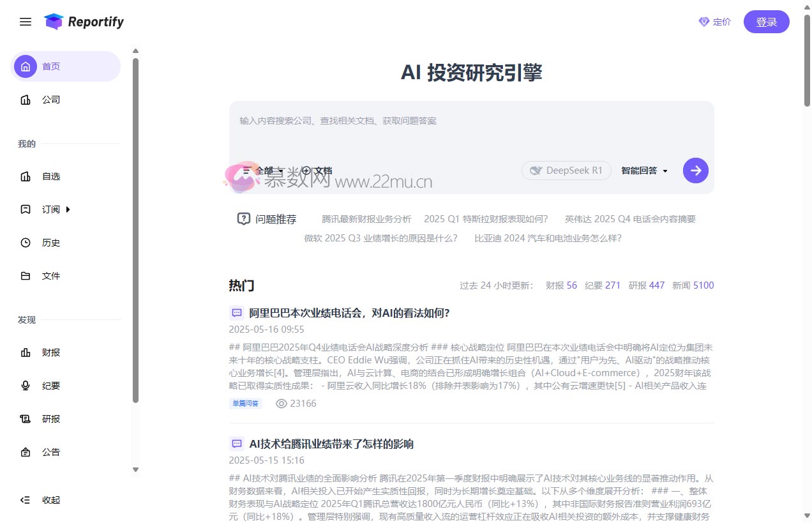Click the 登录 login button
812x523 pixels.
coord(766,21)
